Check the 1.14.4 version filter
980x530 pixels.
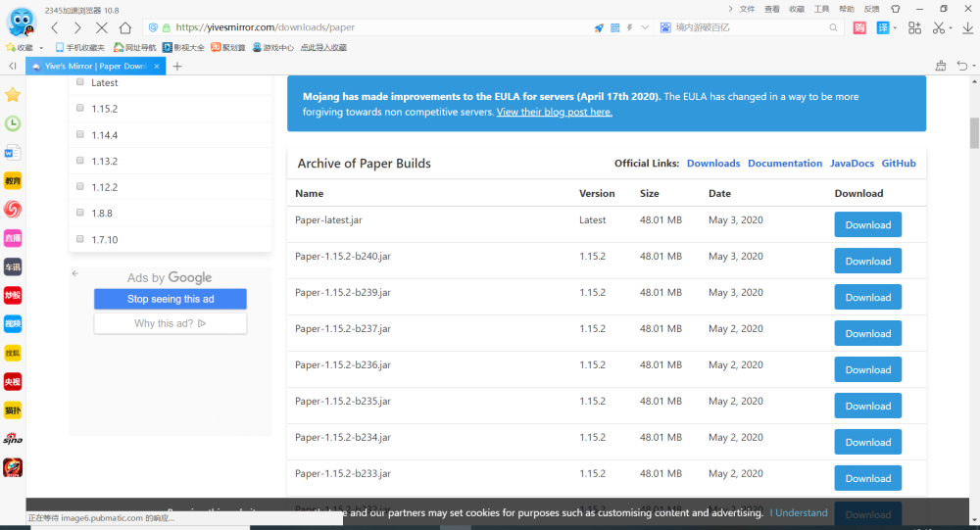(80, 134)
